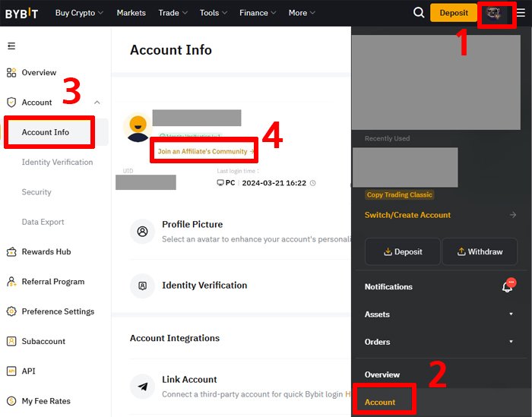Expand the Orders dropdown arrow
The width and height of the screenshot is (532, 417).
click(x=511, y=341)
